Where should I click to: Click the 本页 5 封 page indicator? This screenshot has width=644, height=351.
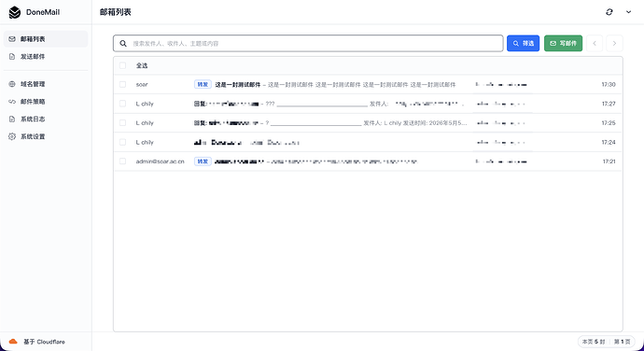594,342
